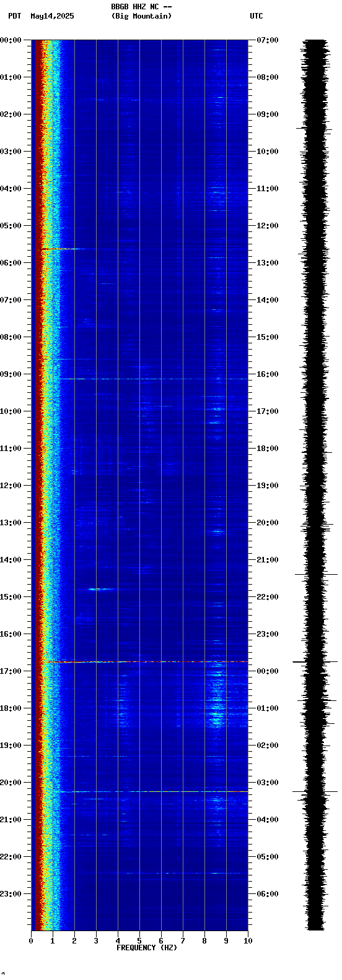Click the 10 Hz frequency tick label
The height and width of the screenshot is (980, 342).
(248, 941)
